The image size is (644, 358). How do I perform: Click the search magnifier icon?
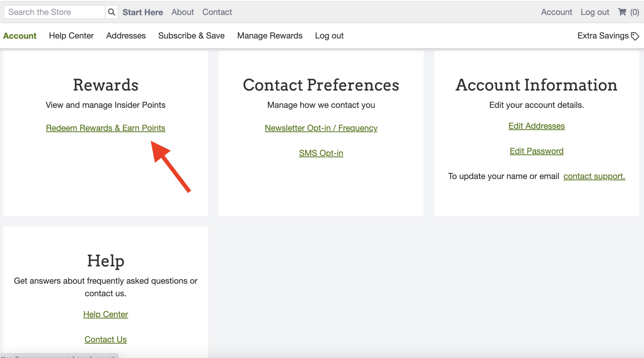point(111,12)
